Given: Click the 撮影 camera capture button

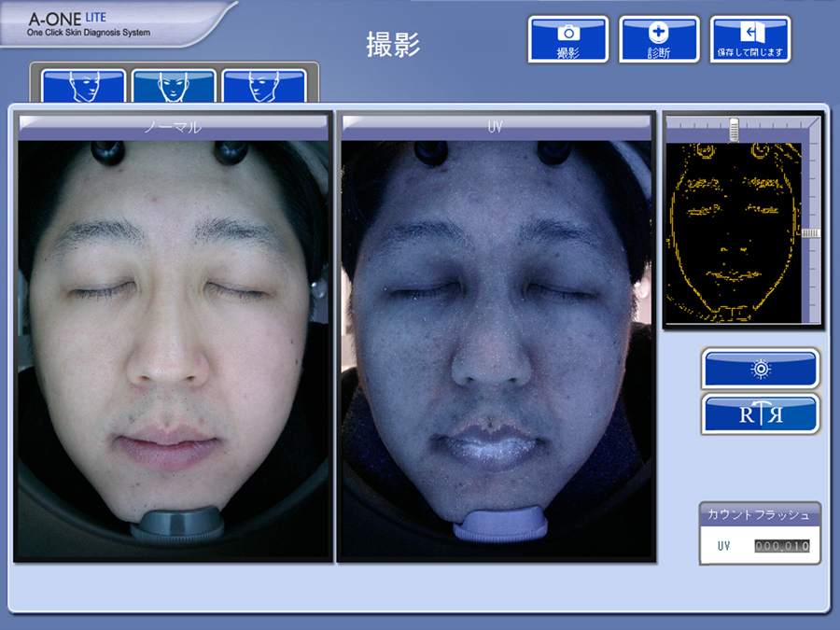Looking at the screenshot, I should click(567, 39).
